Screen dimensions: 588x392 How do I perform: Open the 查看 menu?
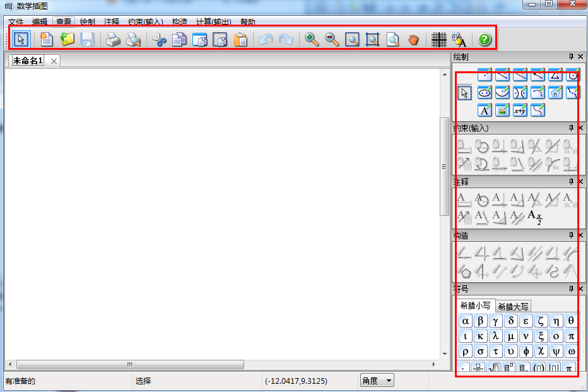(64, 21)
